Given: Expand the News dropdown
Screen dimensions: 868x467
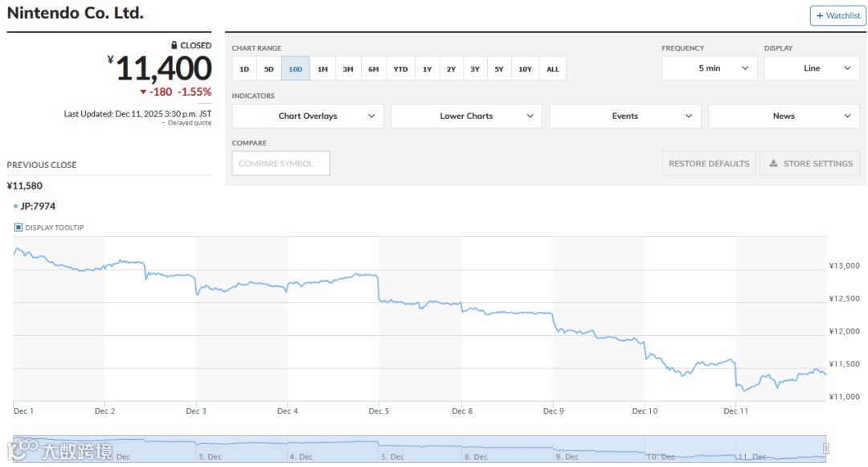Looking at the screenshot, I should point(784,116).
